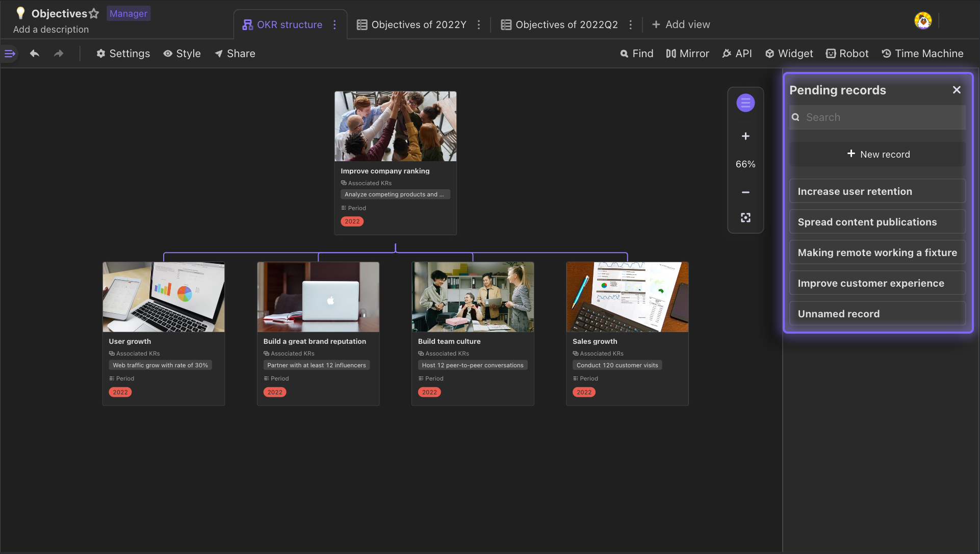Open Settings in toolbar
Image resolution: width=980 pixels, height=554 pixels.
click(x=123, y=54)
